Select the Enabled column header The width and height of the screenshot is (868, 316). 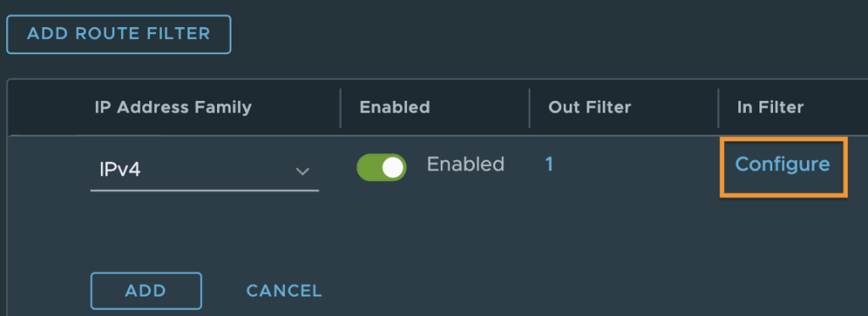(x=395, y=108)
